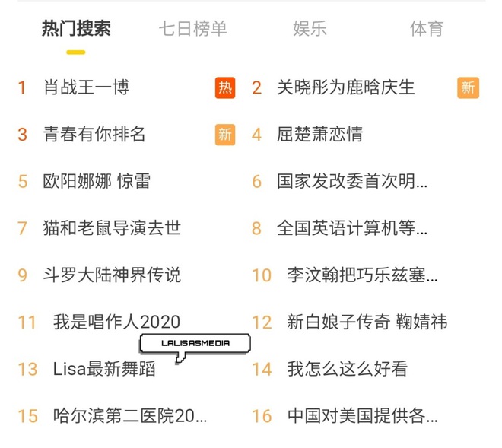Tap the 斗罗大陆神界传说 trending item
502x448 pixels.
[x=112, y=275]
